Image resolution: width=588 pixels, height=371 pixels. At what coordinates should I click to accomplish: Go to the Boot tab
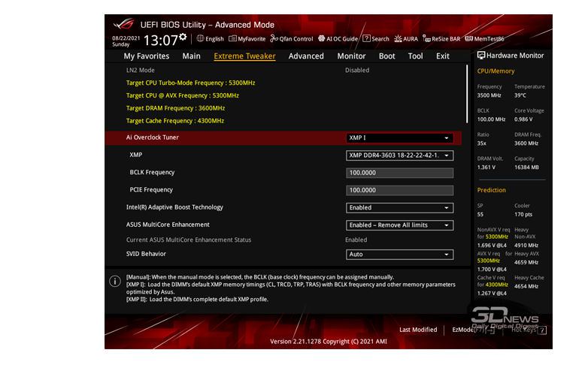pyautogui.click(x=386, y=56)
